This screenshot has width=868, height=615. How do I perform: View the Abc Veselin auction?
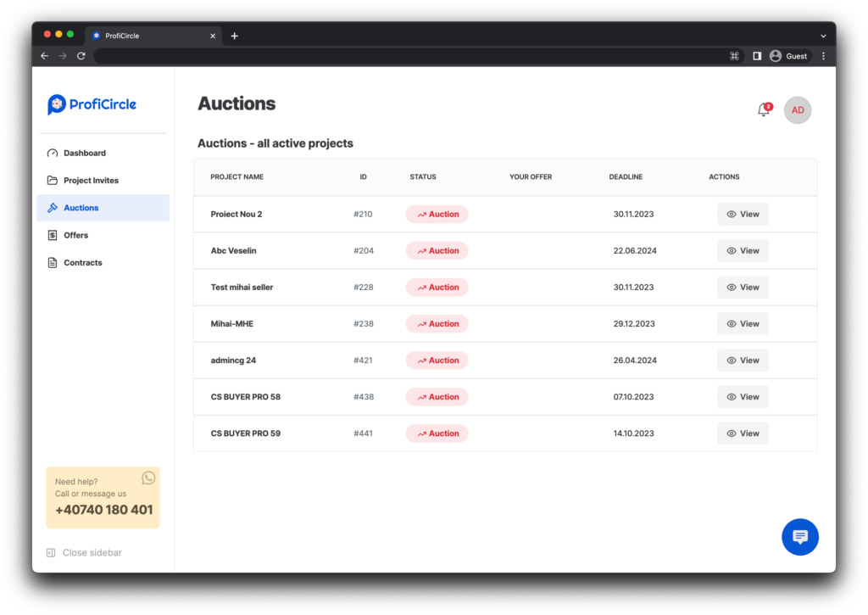pyautogui.click(x=743, y=250)
